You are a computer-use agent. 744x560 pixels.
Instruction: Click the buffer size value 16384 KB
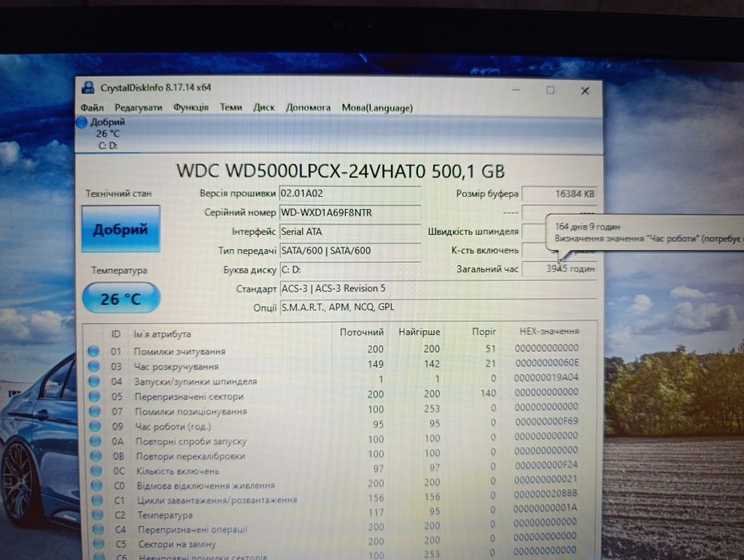(558, 194)
